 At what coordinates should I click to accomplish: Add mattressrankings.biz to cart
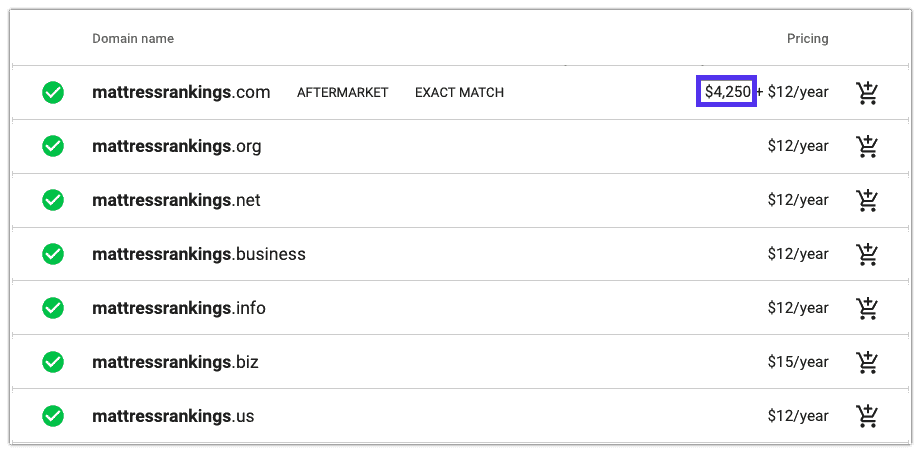867,362
